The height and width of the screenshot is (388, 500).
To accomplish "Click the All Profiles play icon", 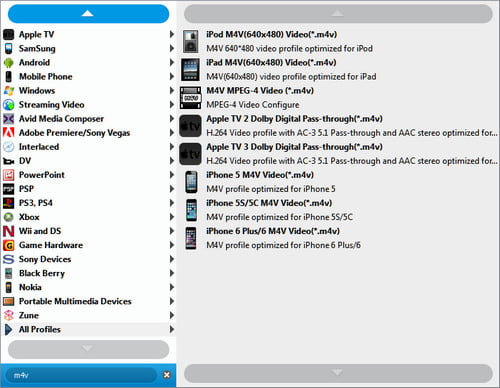I will pos(9,330).
